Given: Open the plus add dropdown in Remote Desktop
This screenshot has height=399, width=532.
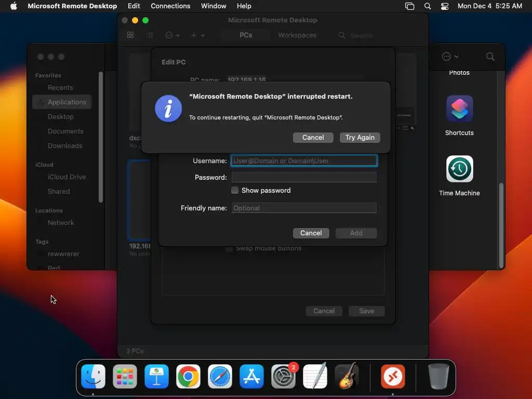Looking at the screenshot, I should 197,35.
